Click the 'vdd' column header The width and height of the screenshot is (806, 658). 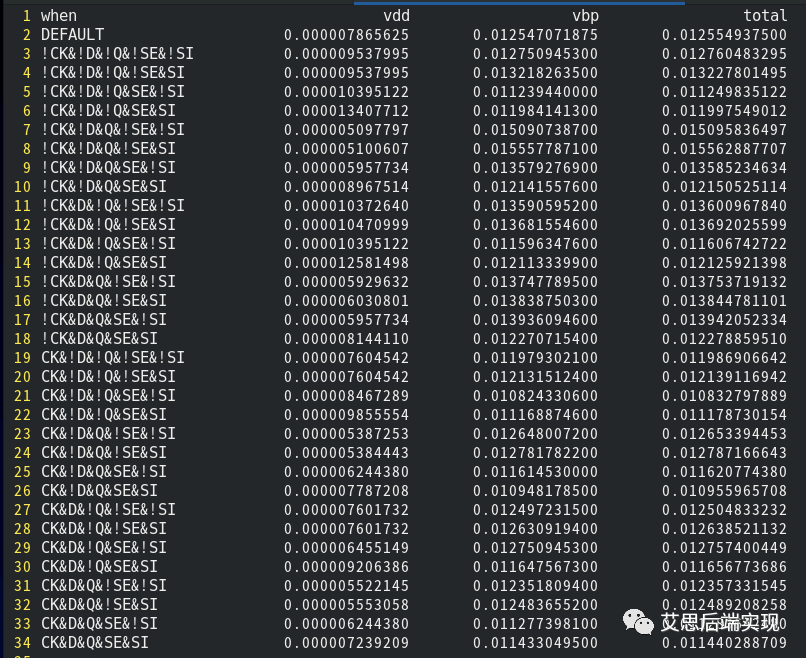click(x=396, y=16)
